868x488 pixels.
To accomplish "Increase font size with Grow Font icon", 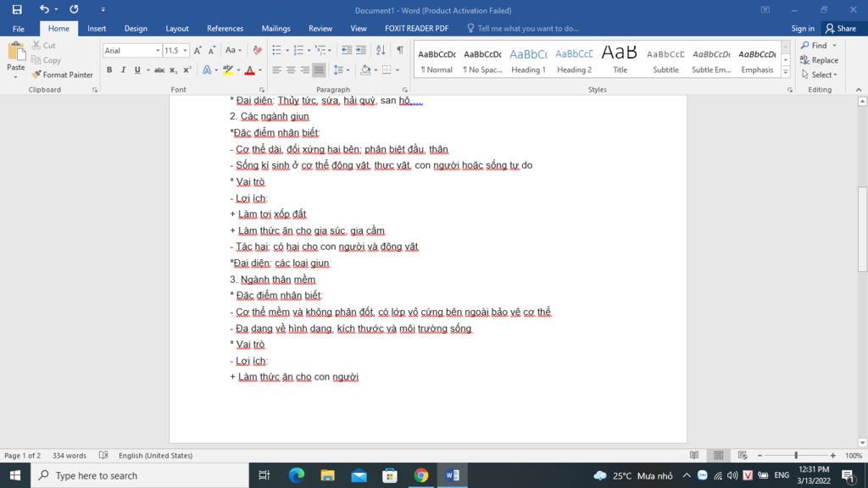I will 198,50.
